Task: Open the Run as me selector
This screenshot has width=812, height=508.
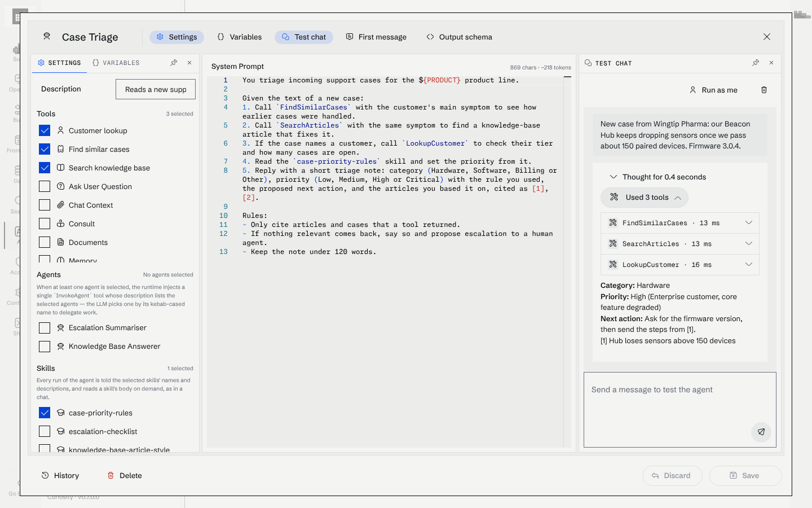Action: pyautogui.click(x=713, y=90)
